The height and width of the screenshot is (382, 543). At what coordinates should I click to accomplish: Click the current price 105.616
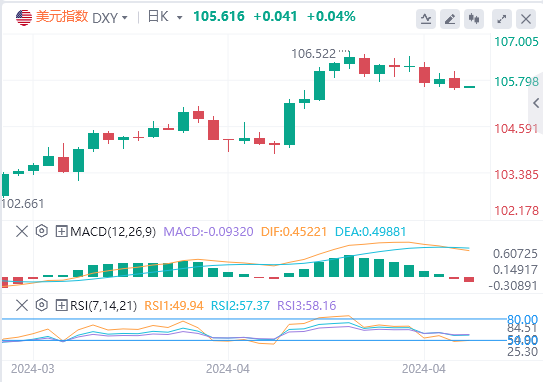pos(219,16)
